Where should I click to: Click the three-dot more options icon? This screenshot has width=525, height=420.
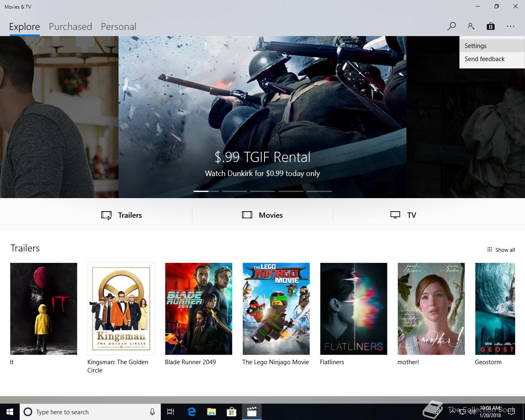click(x=510, y=26)
